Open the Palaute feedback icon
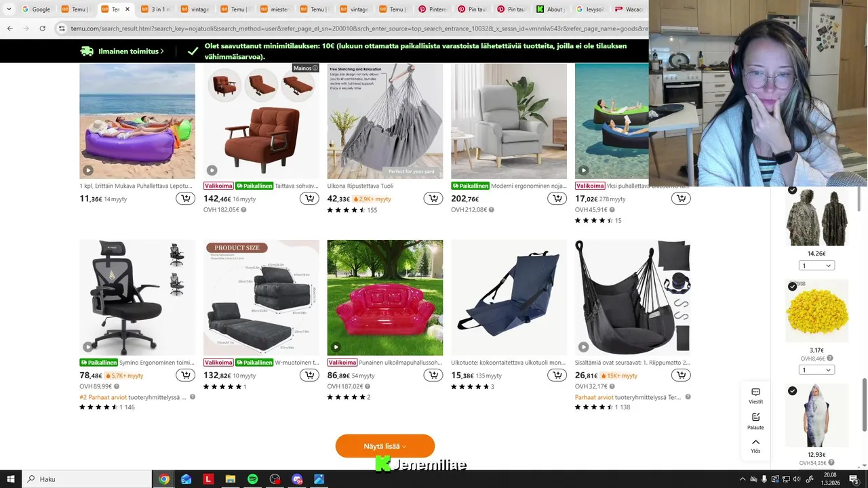 pos(755,421)
